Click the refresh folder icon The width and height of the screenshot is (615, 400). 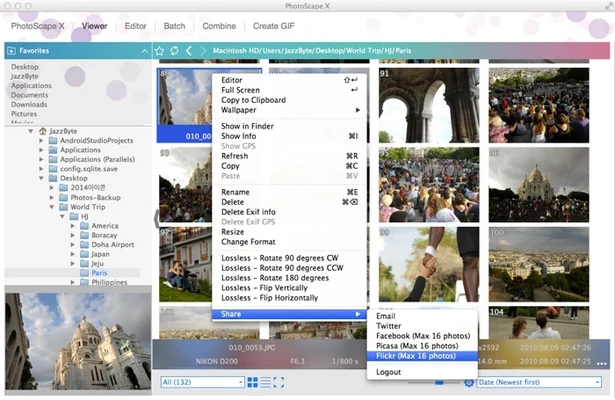pyautogui.click(x=174, y=51)
